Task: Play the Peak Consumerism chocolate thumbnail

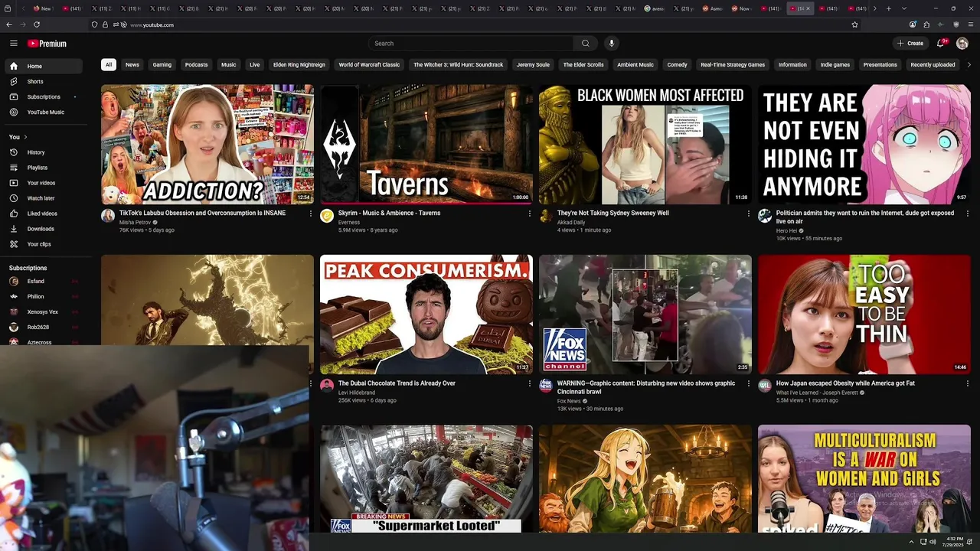Action: 426,315
